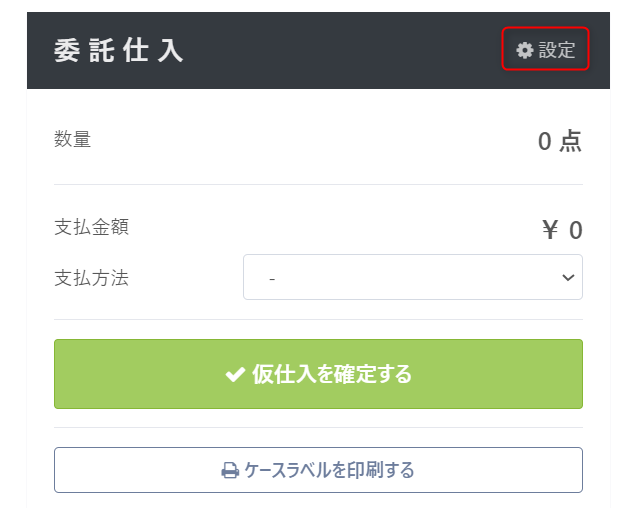
Task: Expand the 支払方法 payment method dropdown
Action: pyautogui.click(x=412, y=277)
